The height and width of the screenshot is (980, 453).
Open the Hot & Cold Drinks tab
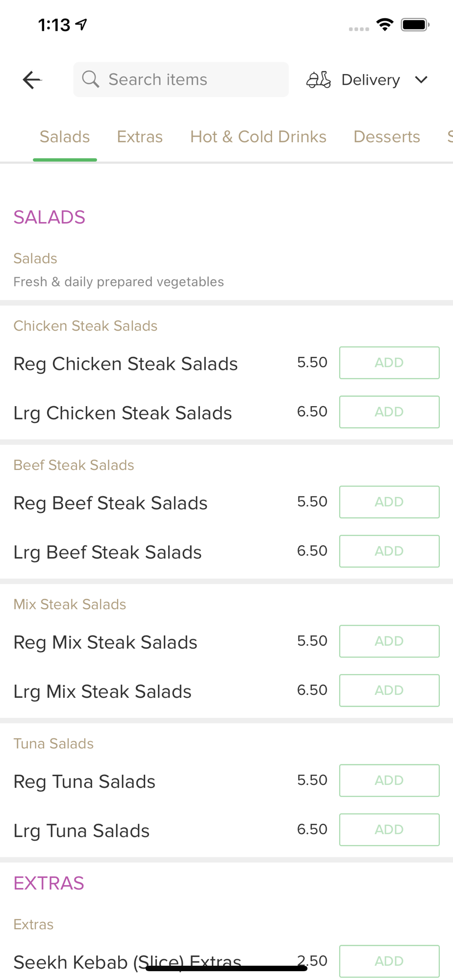(258, 137)
